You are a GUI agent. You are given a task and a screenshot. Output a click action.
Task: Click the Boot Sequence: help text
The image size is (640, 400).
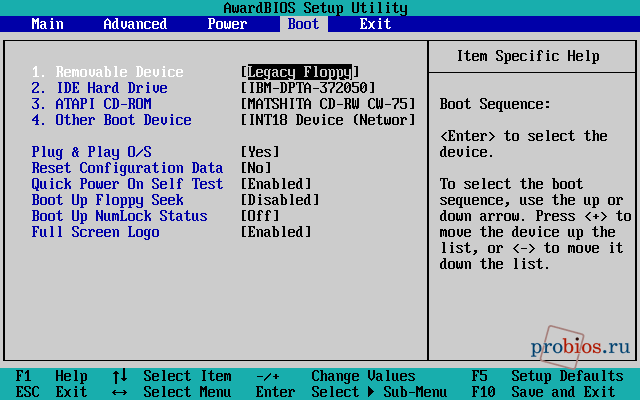(495, 104)
